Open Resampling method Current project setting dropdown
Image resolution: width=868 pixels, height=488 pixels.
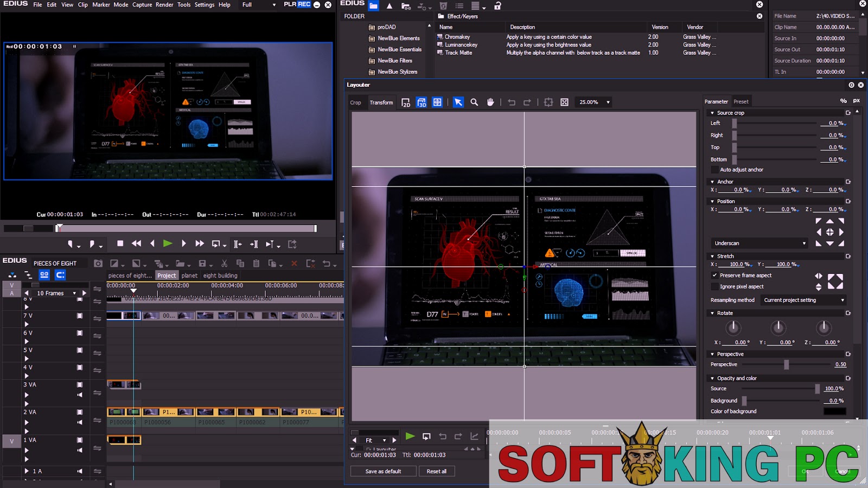[x=804, y=300]
